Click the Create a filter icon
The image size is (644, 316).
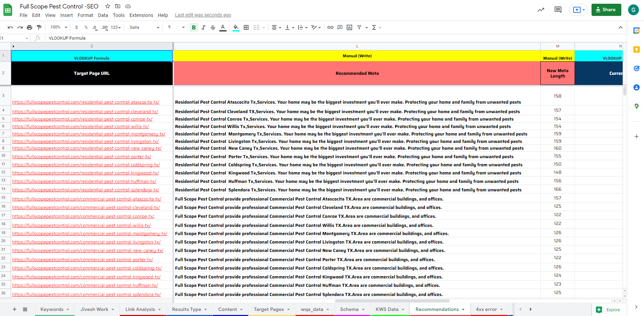tap(359, 27)
